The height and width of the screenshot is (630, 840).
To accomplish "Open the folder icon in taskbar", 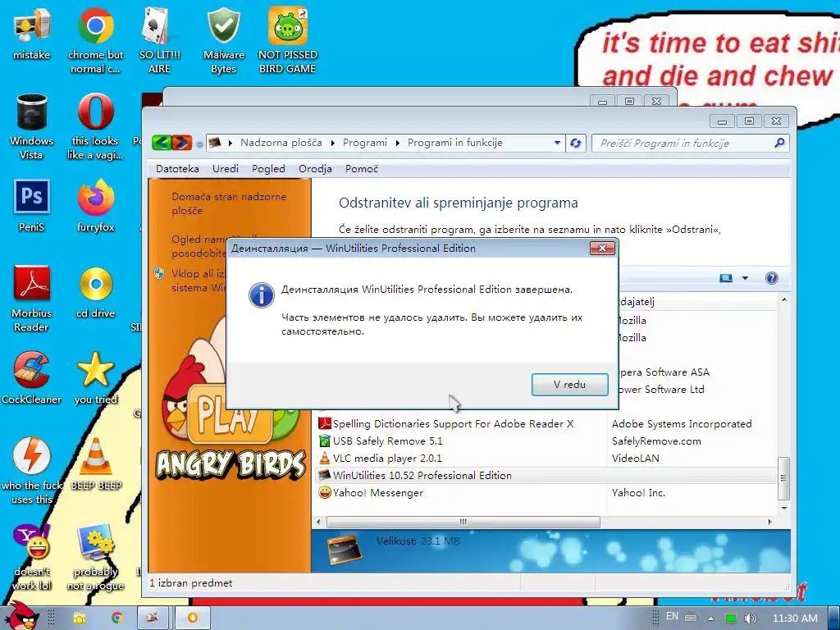I will (80, 618).
